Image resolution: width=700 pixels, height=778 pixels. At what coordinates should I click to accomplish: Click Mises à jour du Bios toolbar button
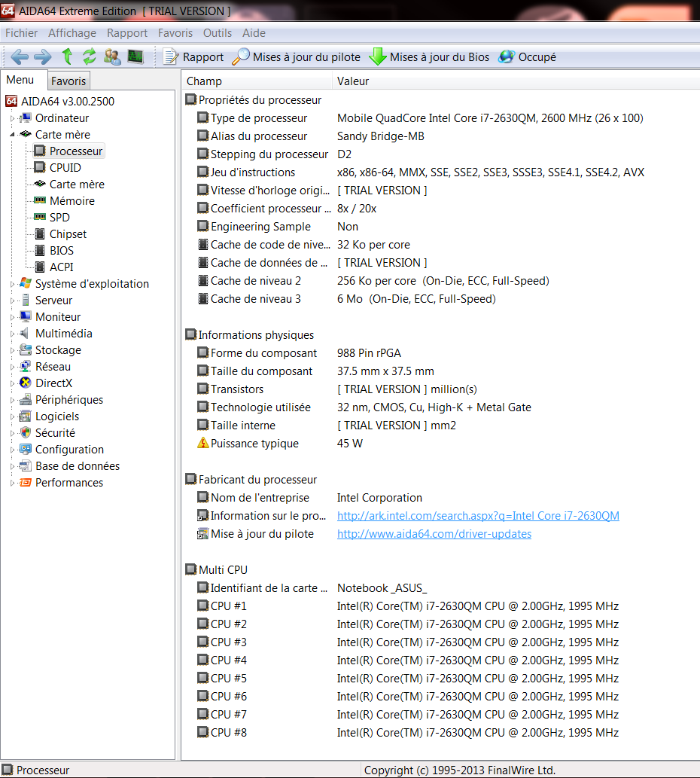[x=429, y=57]
